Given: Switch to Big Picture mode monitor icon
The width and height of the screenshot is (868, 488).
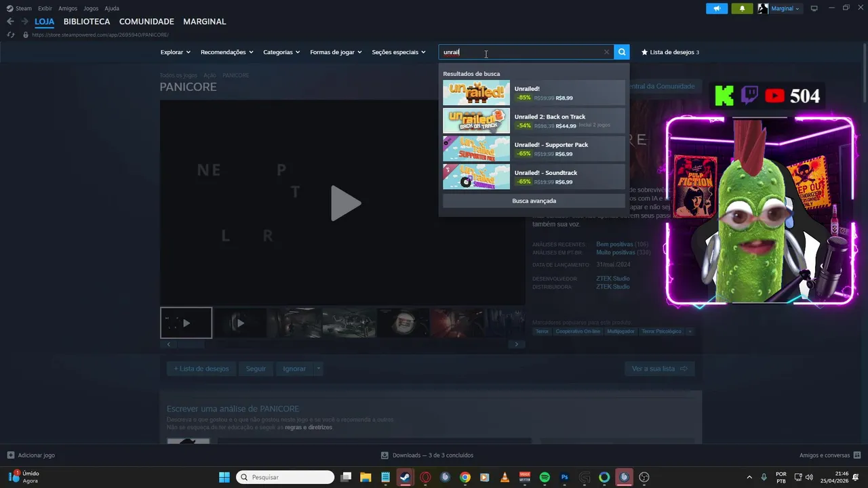Looking at the screenshot, I should (x=814, y=9).
